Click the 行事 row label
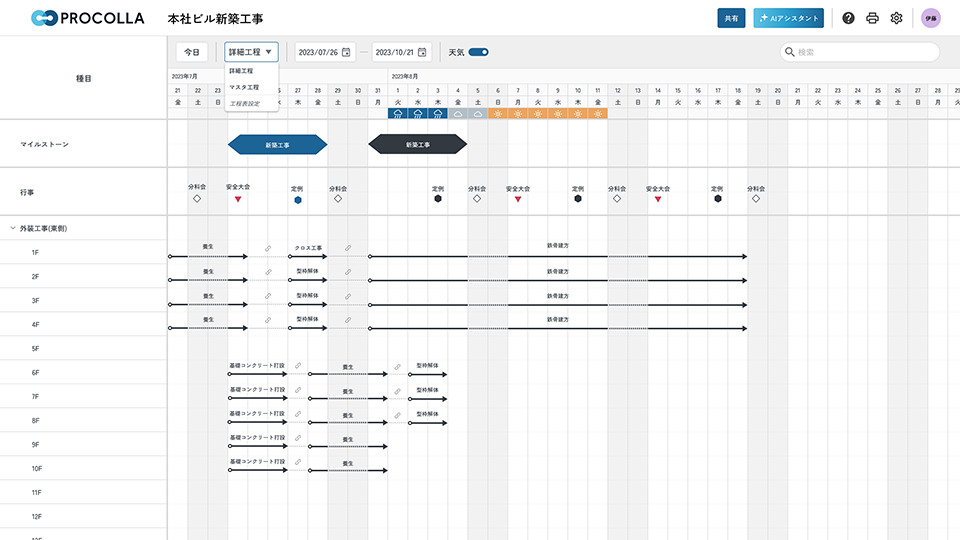Image resolution: width=960 pixels, height=540 pixels. [27, 192]
